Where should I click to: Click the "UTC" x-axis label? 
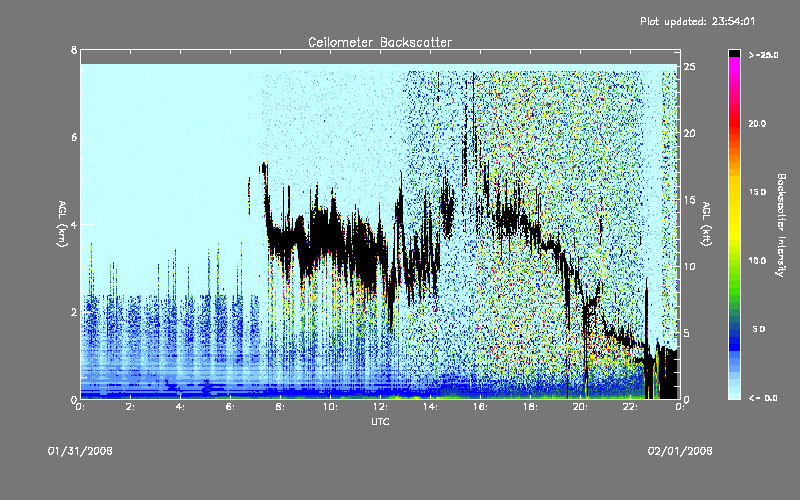point(380,421)
